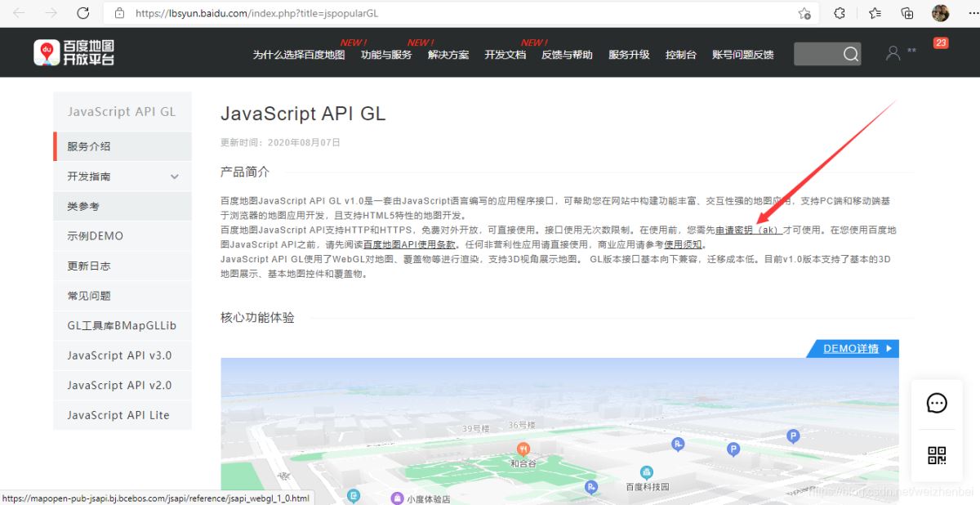Open 示例DEMO in sidebar

[122, 236]
